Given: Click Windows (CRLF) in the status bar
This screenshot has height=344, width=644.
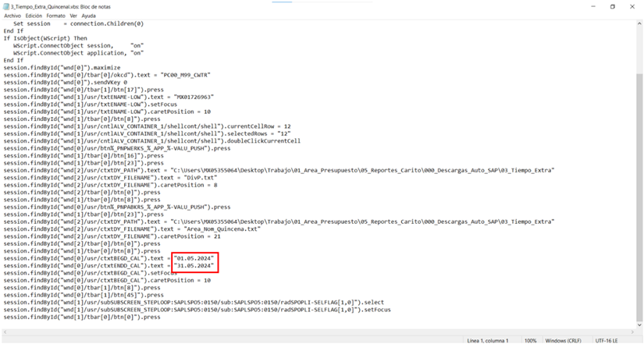Looking at the screenshot, I should click(x=561, y=340).
